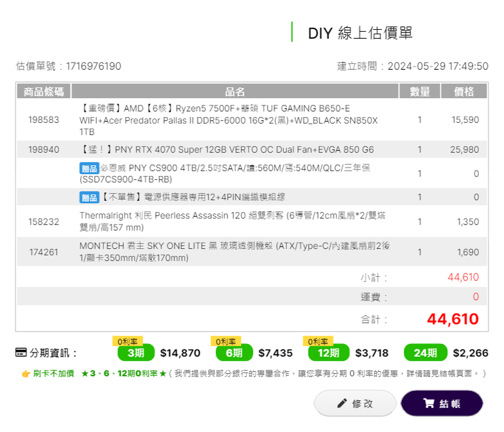Click the 電源供應器專用12+4PIN編織模組線 item name
The image size is (504, 432).
click(193, 197)
